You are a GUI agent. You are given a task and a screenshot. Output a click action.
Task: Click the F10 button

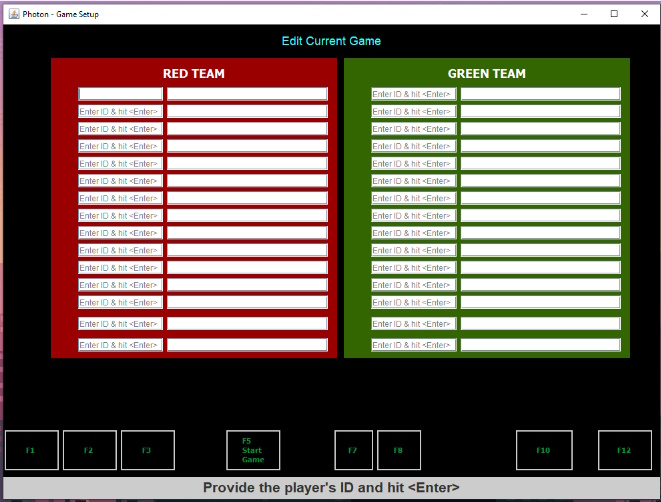(543, 450)
